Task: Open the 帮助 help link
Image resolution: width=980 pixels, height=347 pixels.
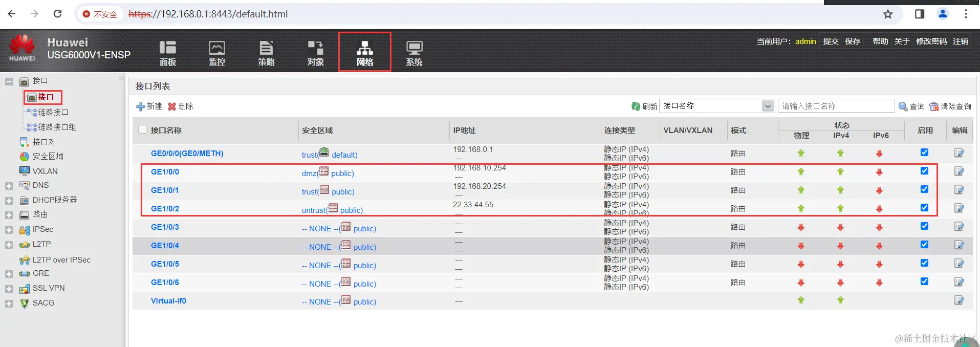Action: pos(880,41)
